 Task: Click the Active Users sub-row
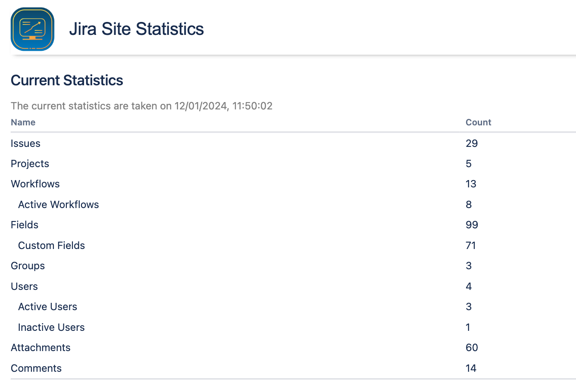(48, 307)
